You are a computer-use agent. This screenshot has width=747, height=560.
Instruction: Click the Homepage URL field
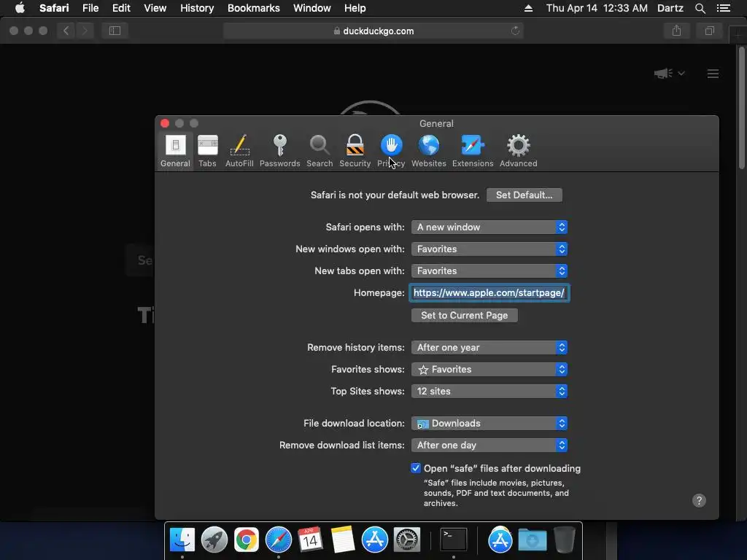(489, 293)
